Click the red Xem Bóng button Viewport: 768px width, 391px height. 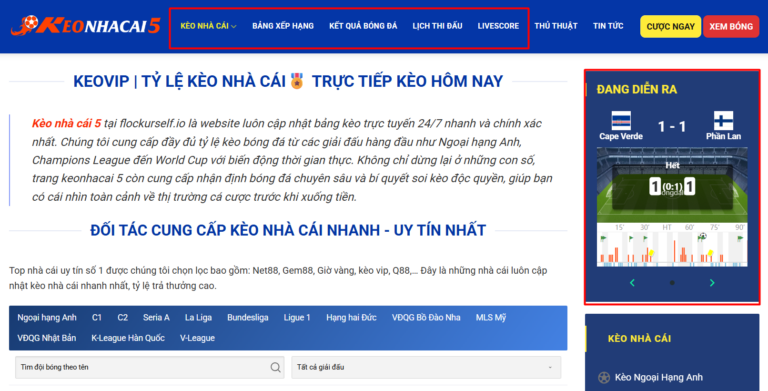731,26
